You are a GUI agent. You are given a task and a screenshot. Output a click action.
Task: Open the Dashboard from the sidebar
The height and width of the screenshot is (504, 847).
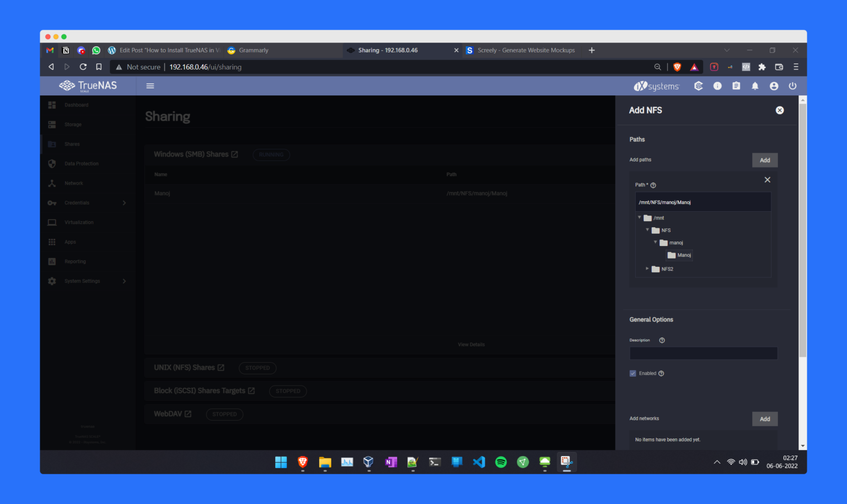coord(77,105)
